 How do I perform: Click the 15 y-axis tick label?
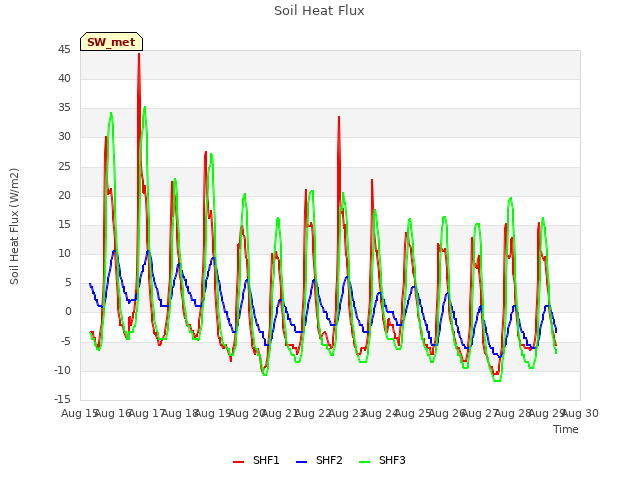(64, 224)
